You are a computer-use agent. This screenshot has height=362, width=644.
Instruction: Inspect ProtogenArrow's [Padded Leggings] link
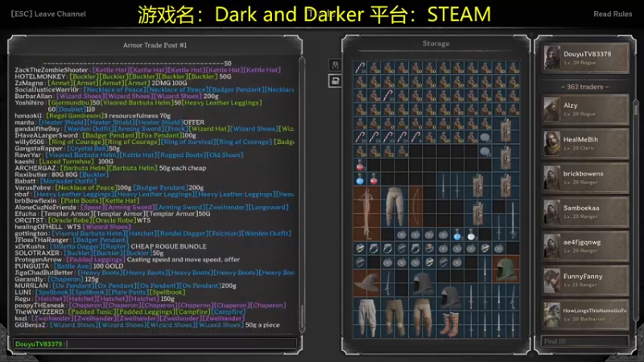click(95, 259)
